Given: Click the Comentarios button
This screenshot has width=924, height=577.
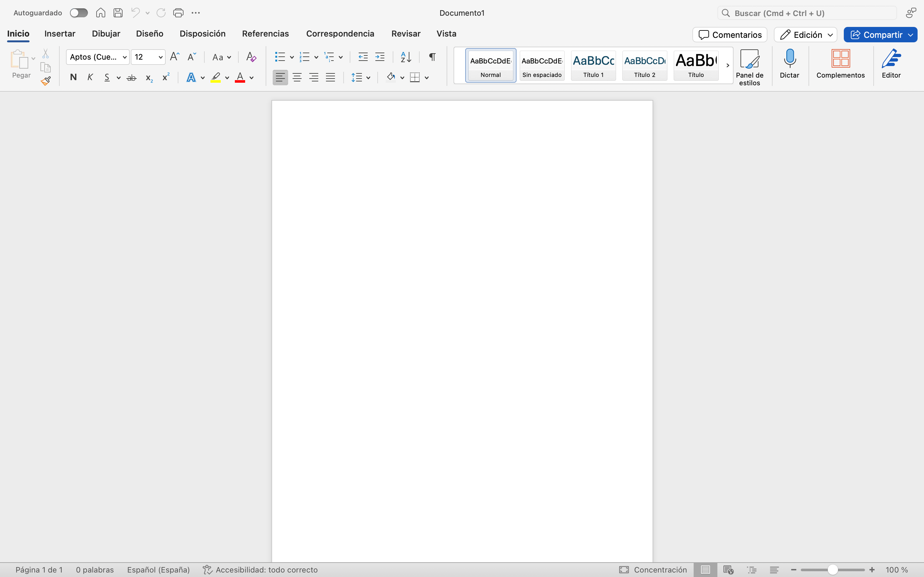Looking at the screenshot, I should point(730,35).
